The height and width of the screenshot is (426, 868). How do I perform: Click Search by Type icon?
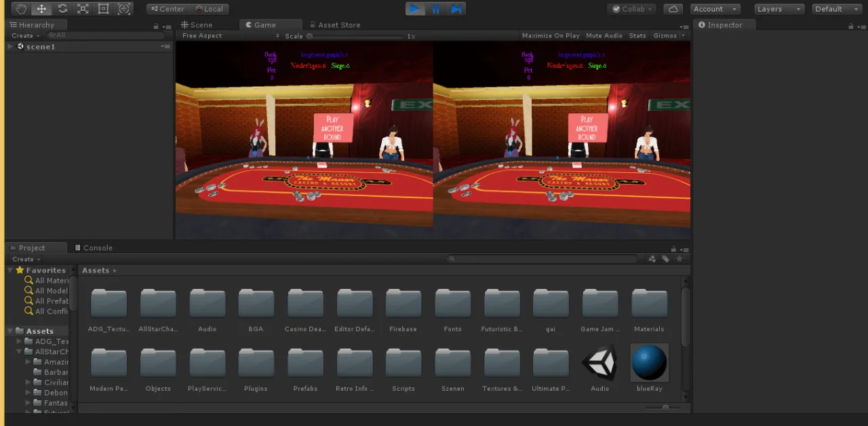(x=652, y=259)
